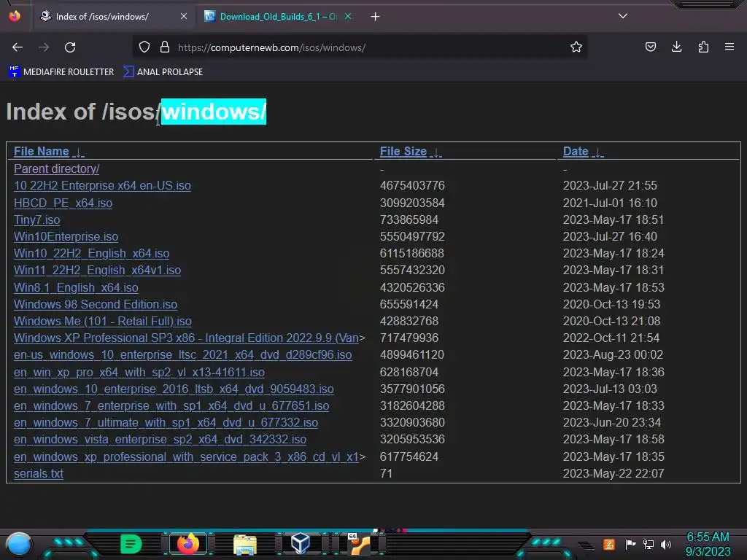This screenshot has height=560, width=747.
Task: Close the Index of /isos/windows/ tab
Action: pos(184,16)
